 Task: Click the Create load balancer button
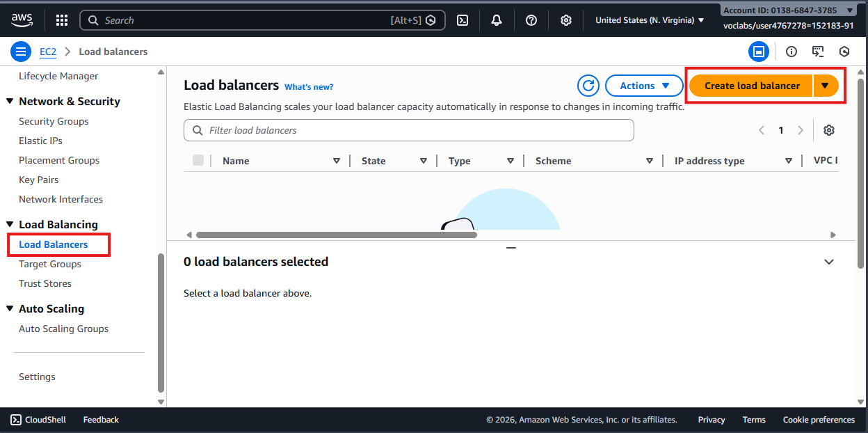tap(751, 86)
